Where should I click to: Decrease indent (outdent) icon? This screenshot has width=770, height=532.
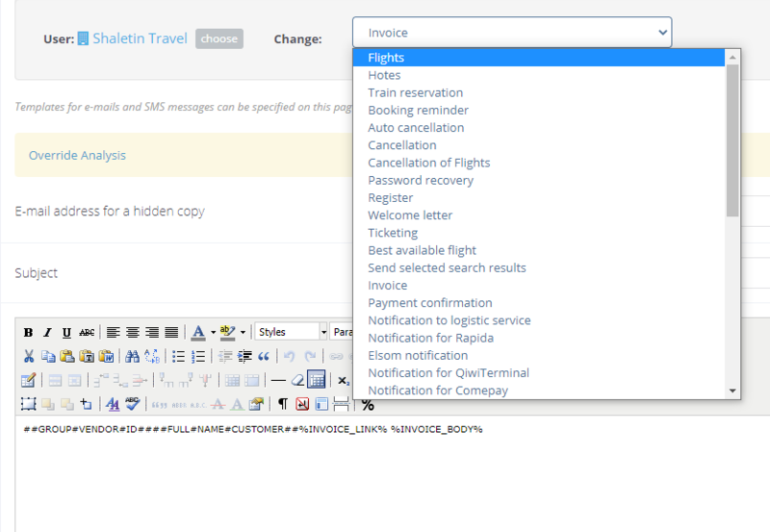[225, 356]
